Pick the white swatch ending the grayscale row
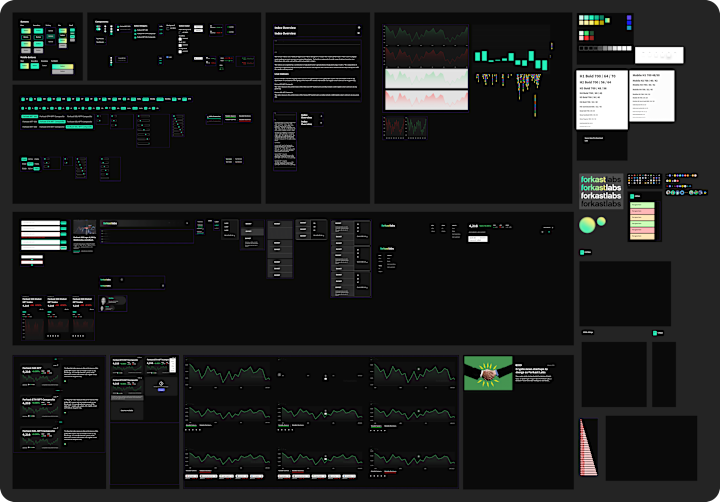Screen dimensions: 720x502 (x=629, y=48)
